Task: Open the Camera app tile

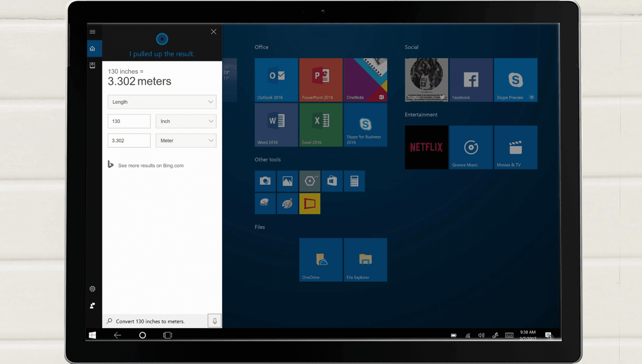Action: [265, 181]
